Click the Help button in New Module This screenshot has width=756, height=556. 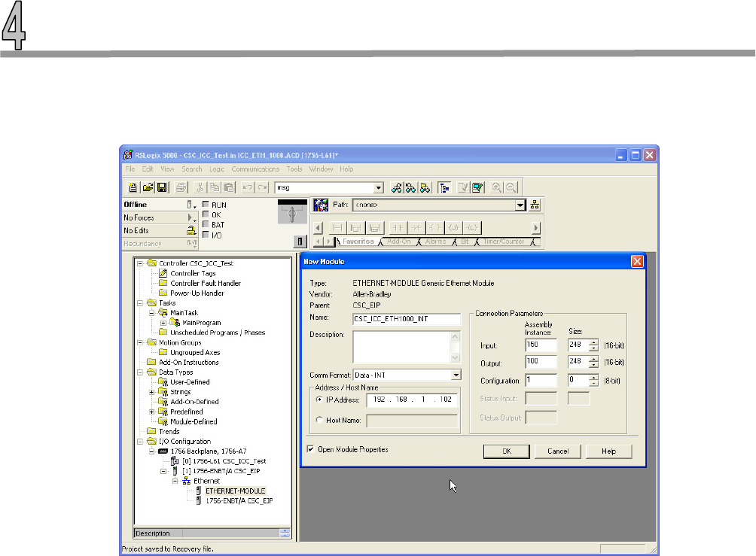pos(608,451)
